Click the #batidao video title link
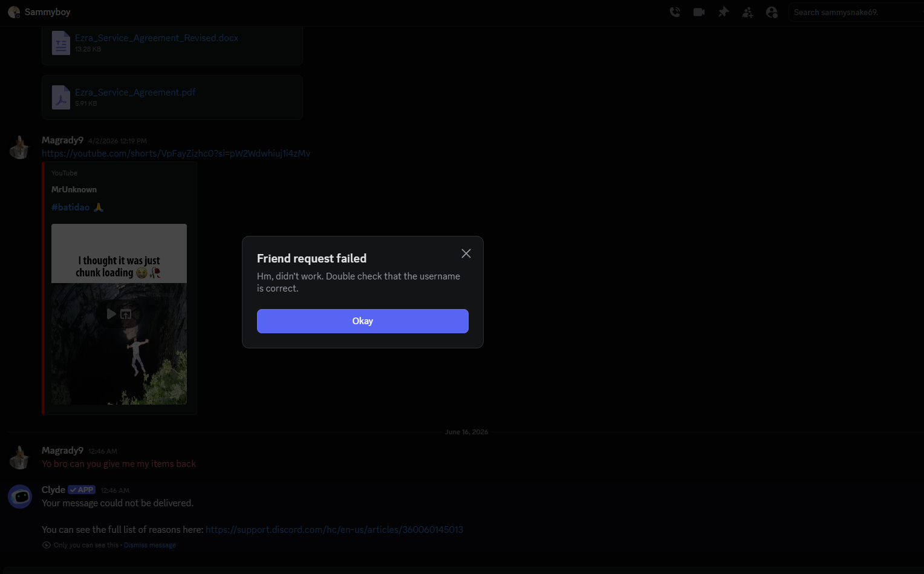This screenshot has width=924, height=574. [77, 207]
